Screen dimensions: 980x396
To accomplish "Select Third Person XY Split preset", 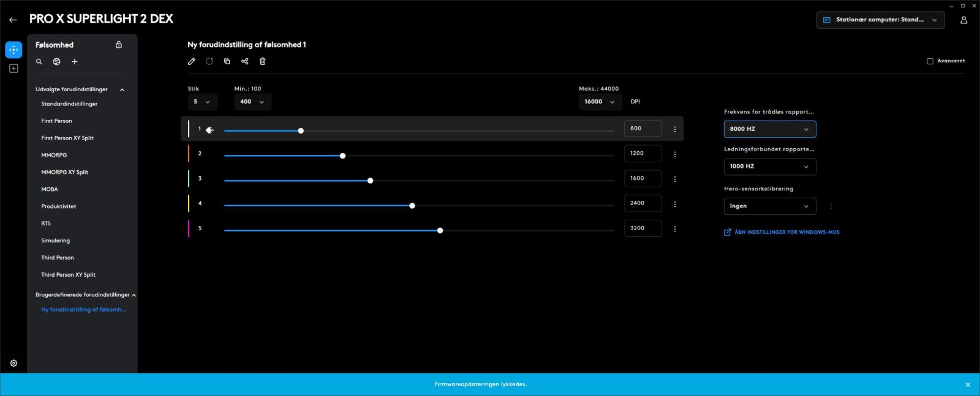I will [x=68, y=275].
